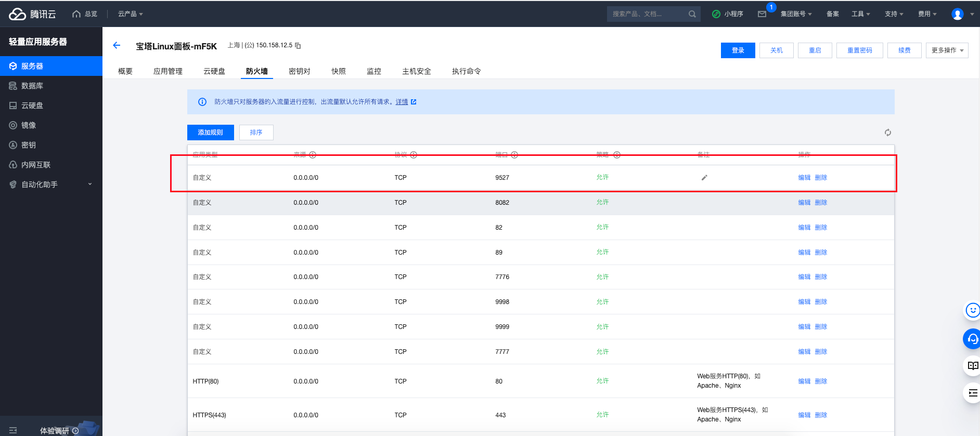This screenshot has width=980, height=436.
Task: Open the 工具 dropdown menu
Action: click(861, 14)
